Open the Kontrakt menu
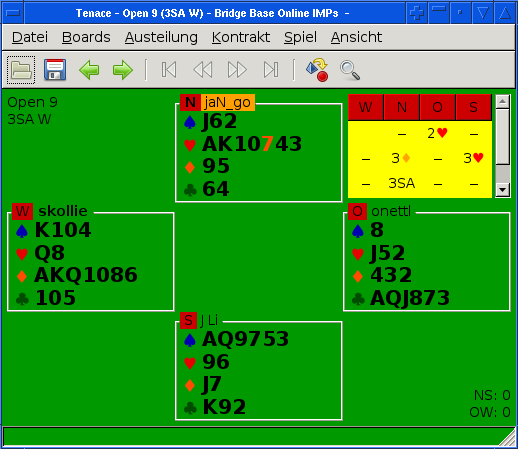Image resolution: width=518 pixels, height=449 pixels. click(241, 37)
